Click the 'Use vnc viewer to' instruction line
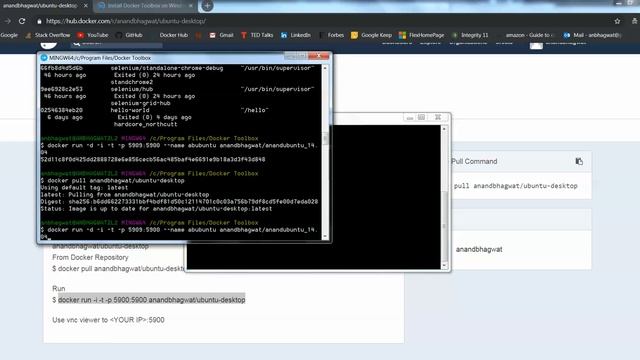The height and width of the screenshot is (360, 640). click(x=108, y=320)
